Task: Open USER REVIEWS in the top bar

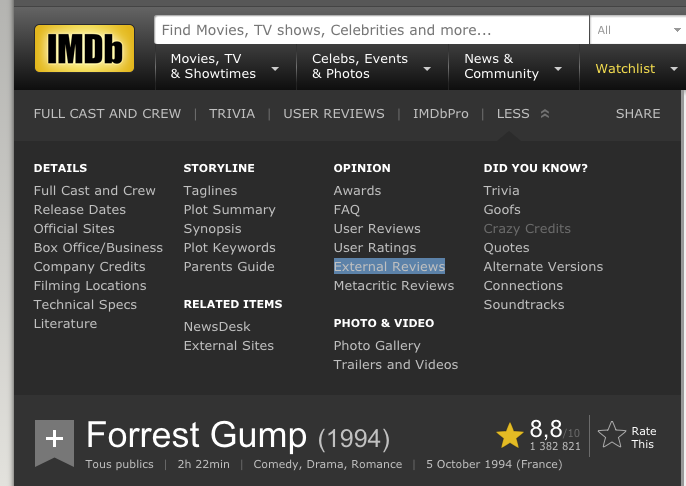Action: pyautogui.click(x=334, y=114)
